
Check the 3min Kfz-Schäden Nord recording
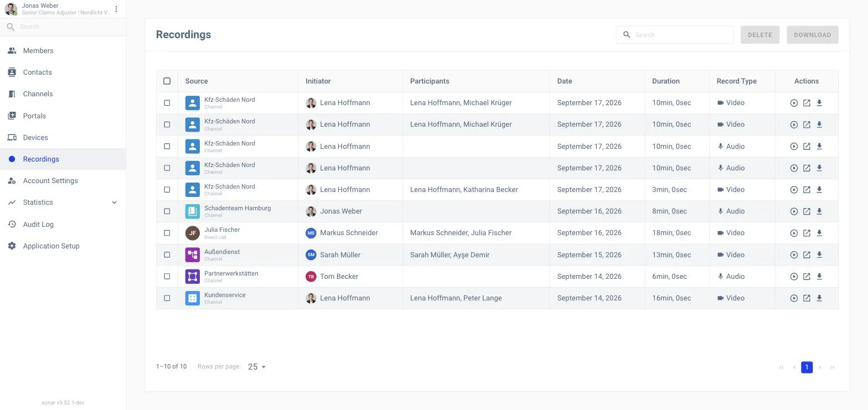(x=167, y=190)
